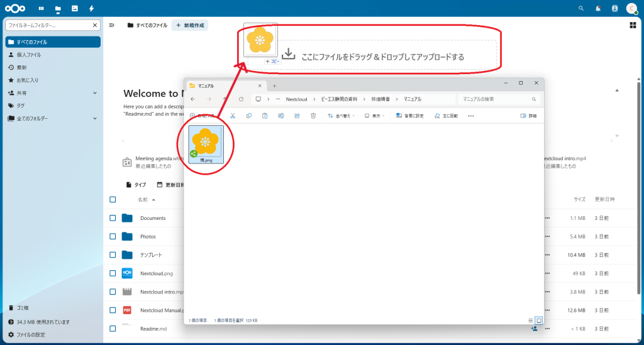This screenshot has width=644, height=345.
Task: Open the Nextcloud Photos app icon
Action: pyautogui.click(x=75, y=9)
